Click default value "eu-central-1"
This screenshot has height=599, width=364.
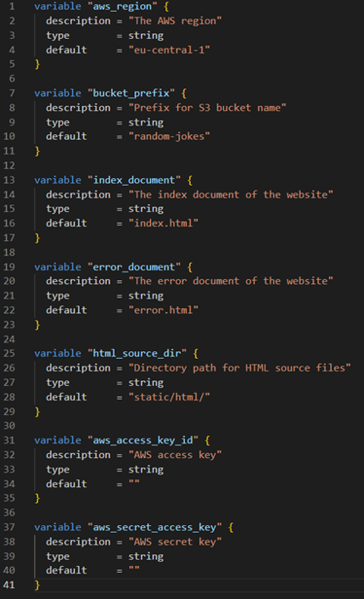pyautogui.click(x=169, y=50)
